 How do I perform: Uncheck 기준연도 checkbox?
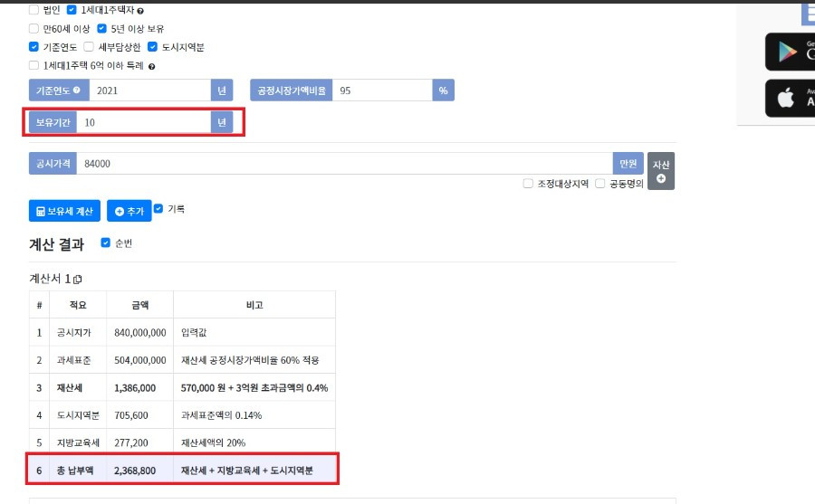pyautogui.click(x=34, y=47)
